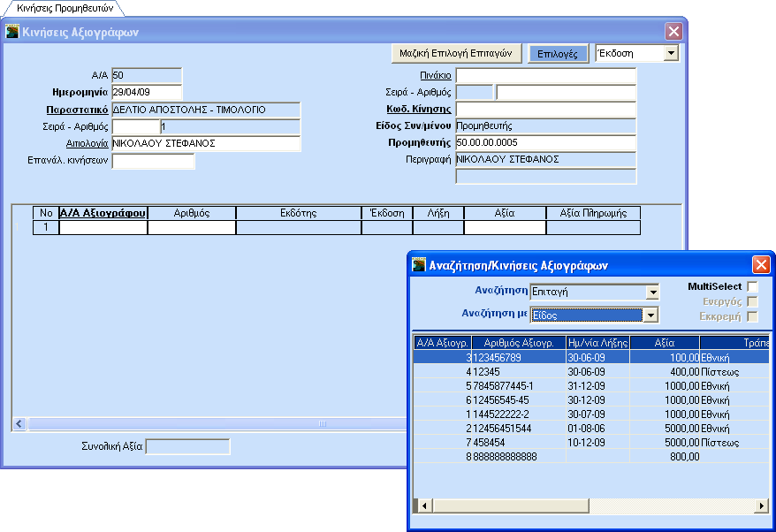The image size is (776, 532).
Task: Click the 01-08-06 expiry date cell
Action: pyautogui.click(x=597, y=428)
